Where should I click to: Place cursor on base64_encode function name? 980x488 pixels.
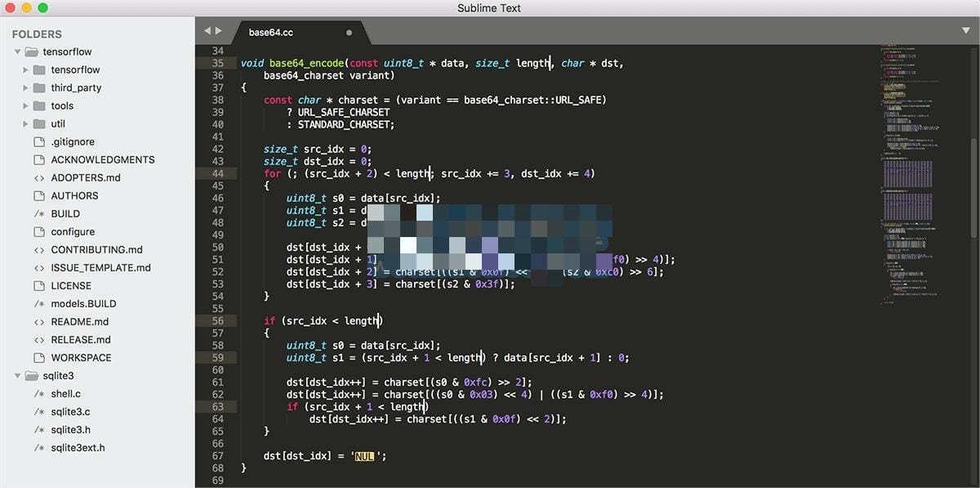[306, 63]
